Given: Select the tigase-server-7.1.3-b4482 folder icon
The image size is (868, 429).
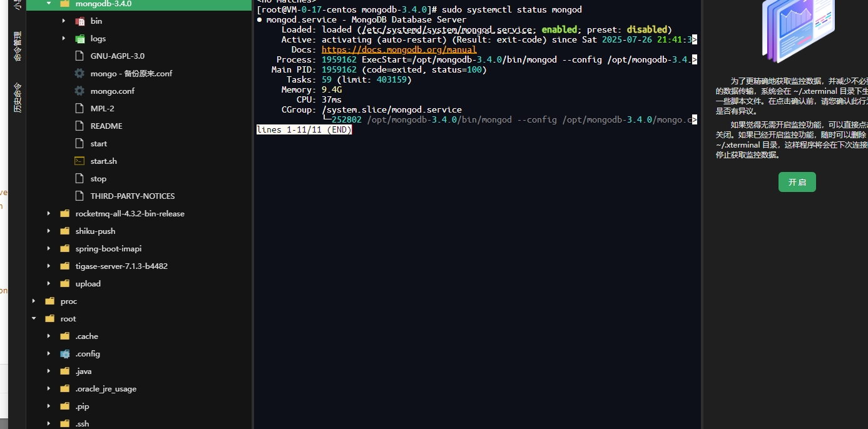Looking at the screenshot, I should pyautogui.click(x=64, y=266).
